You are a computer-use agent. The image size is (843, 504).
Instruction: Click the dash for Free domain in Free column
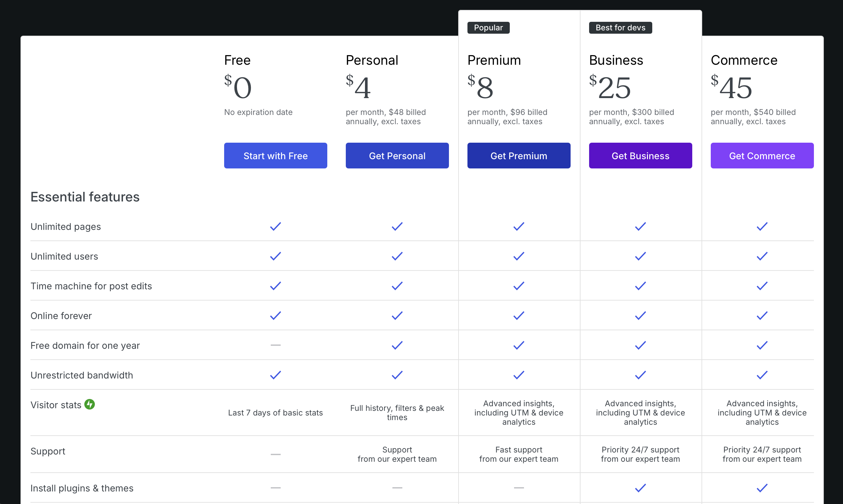tap(275, 345)
